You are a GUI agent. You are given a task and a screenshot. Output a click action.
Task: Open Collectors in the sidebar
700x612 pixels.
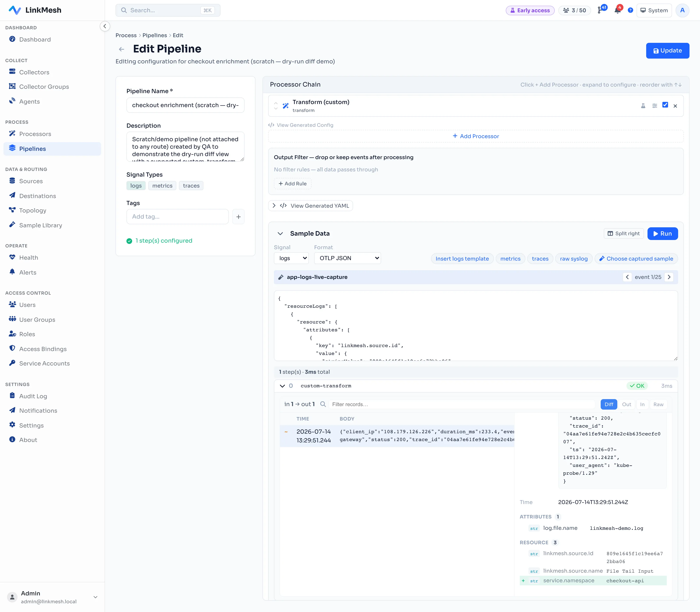34,72
